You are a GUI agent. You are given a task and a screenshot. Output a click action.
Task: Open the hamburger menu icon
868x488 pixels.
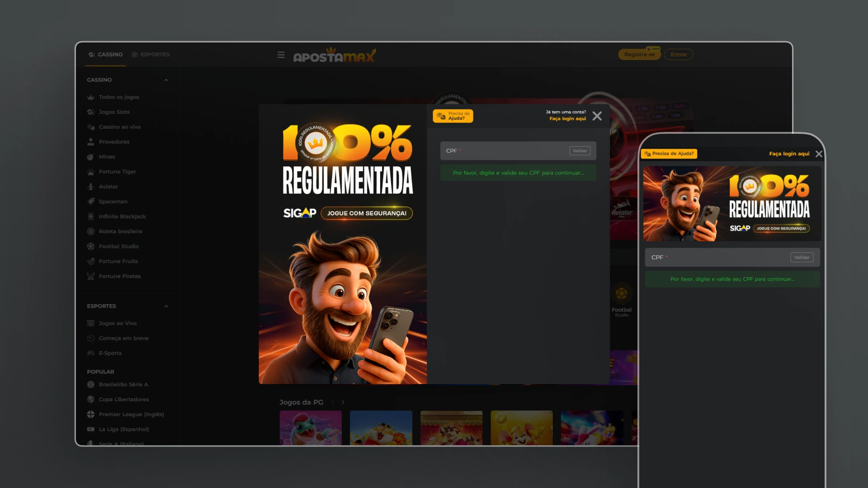pos(281,55)
